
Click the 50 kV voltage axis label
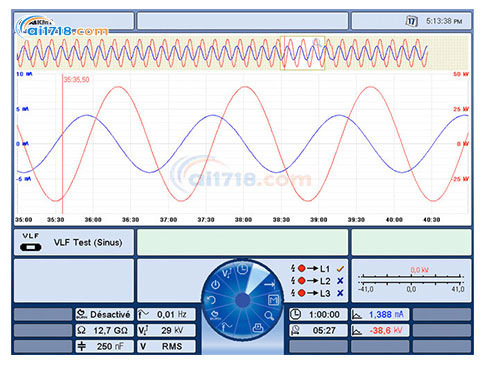(461, 74)
